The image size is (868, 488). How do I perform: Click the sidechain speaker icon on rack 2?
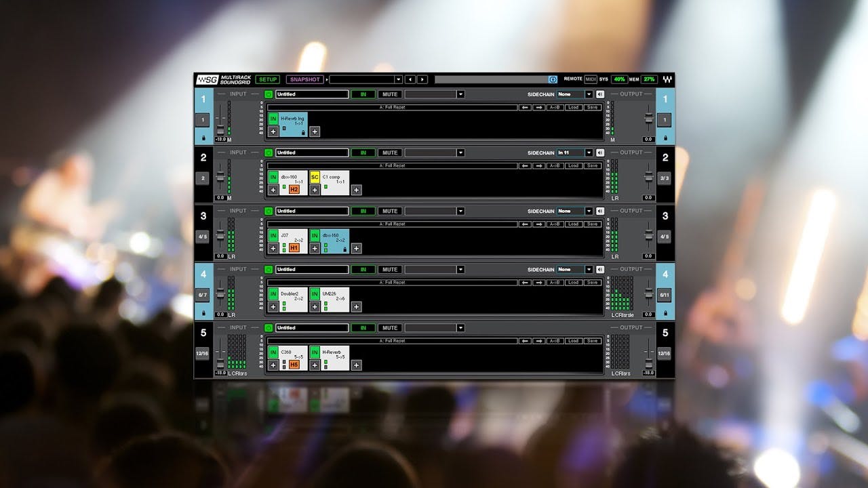tap(599, 152)
